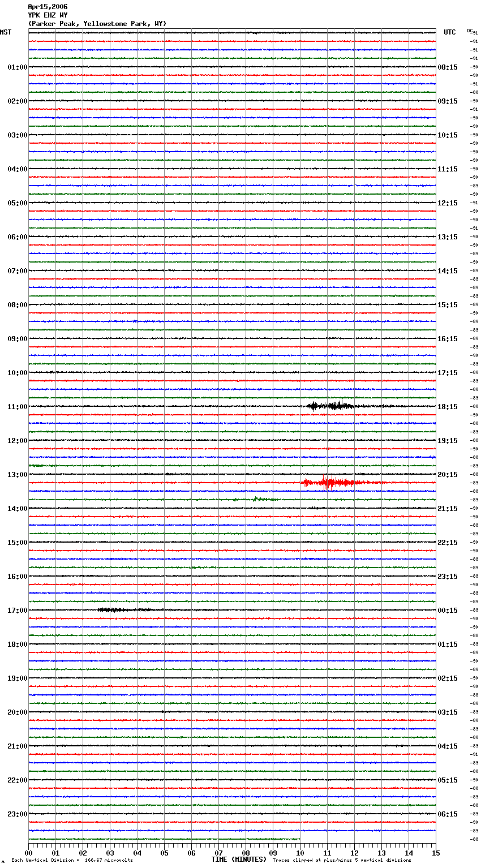Select the 10:00 MST hour label
The width and height of the screenshot is (481, 868).
(17, 373)
